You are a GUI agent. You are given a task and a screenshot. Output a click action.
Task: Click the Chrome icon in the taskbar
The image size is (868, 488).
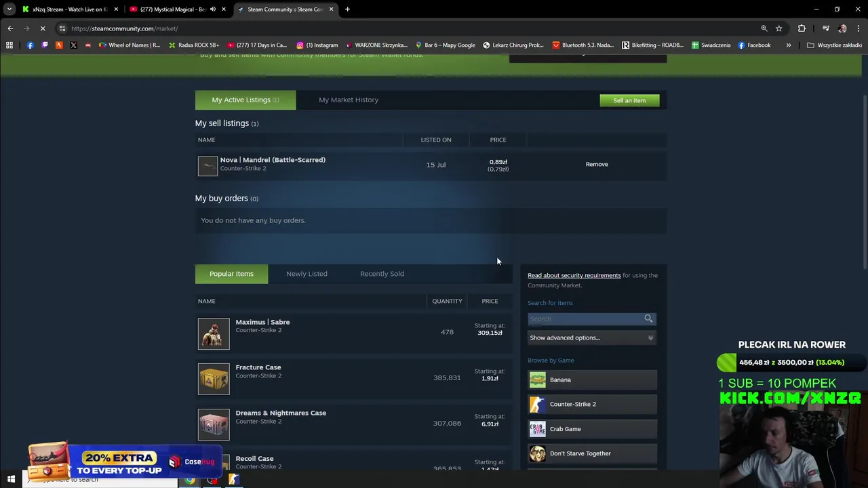(190, 480)
